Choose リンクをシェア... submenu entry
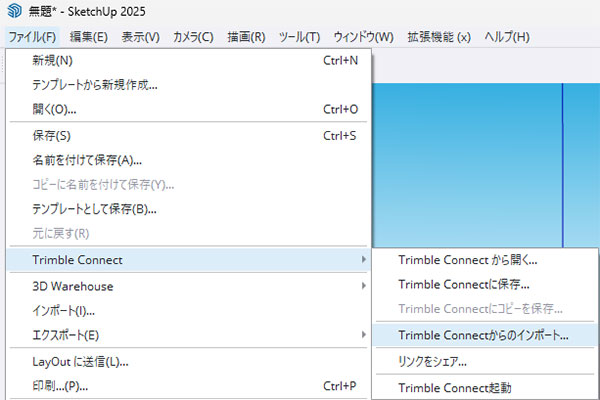The width and height of the screenshot is (600, 400). point(485,361)
